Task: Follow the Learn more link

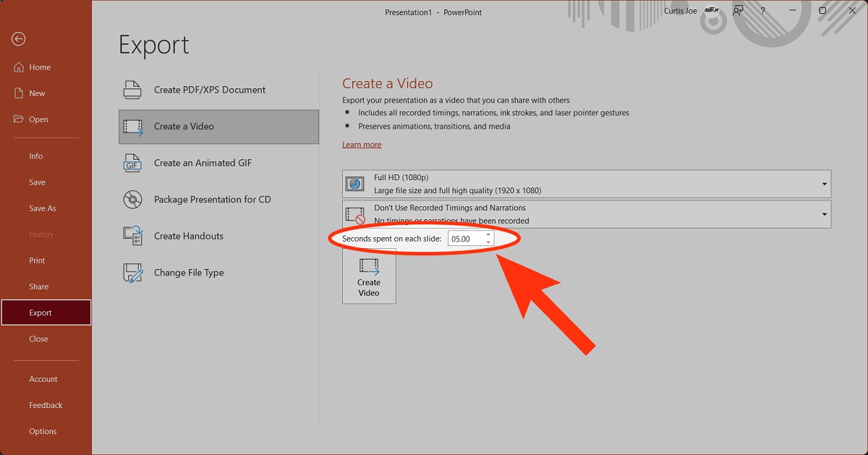Action: 362,145
